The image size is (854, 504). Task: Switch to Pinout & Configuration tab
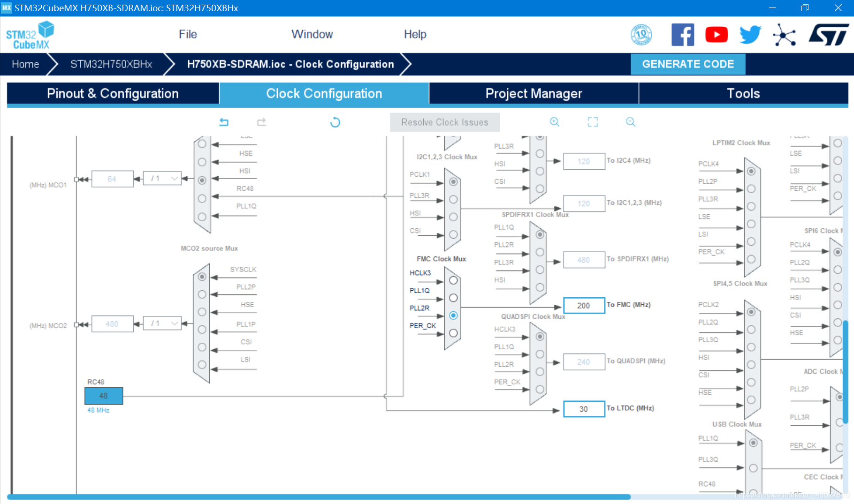[113, 94]
